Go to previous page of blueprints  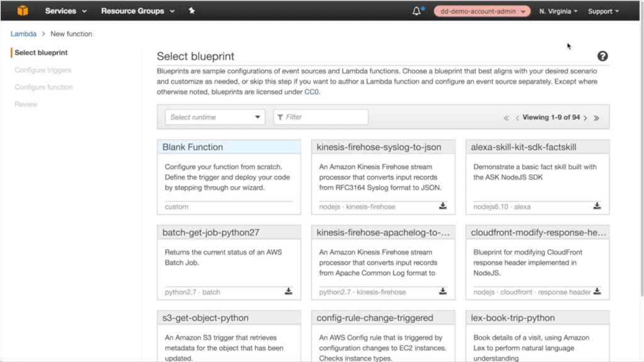coord(517,118)
